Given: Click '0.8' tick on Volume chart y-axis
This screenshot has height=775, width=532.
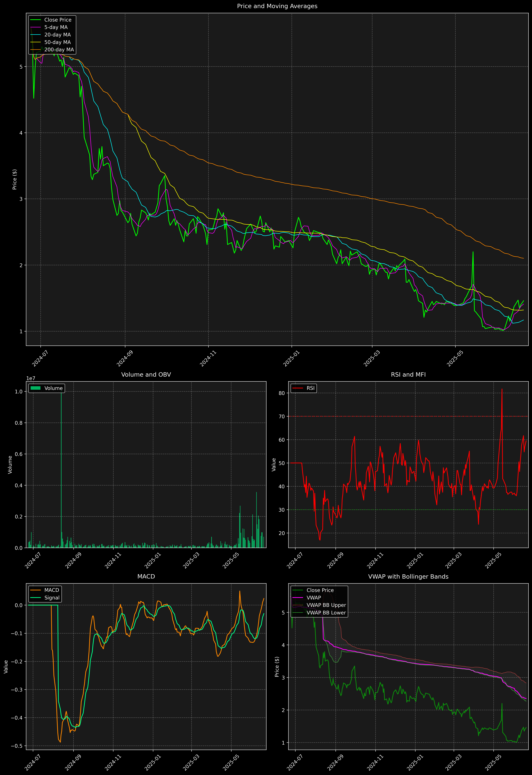Looking at the screenshot, I should click(x=19, y=423).
